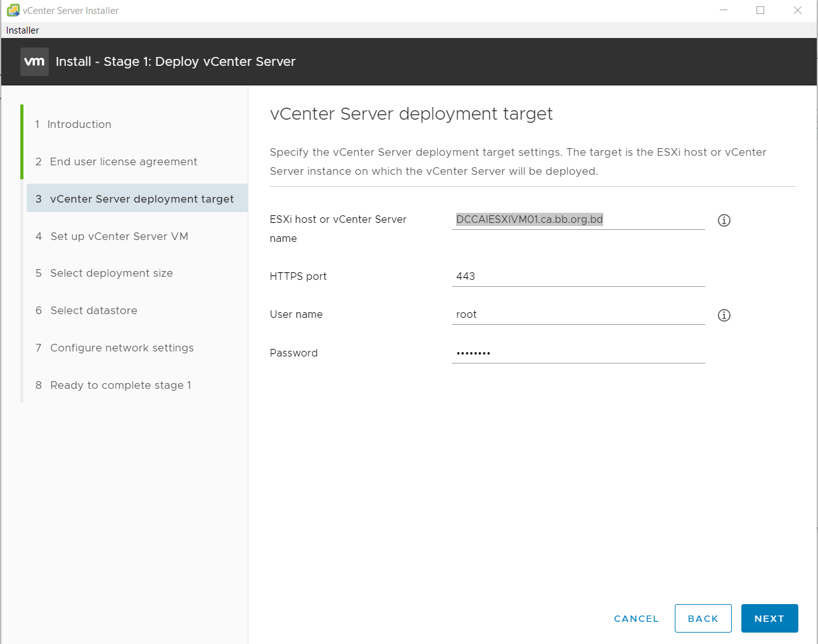This screenshot has width=818, height=644.
Task: Click the 'User name' label
Action: [296, 314]
